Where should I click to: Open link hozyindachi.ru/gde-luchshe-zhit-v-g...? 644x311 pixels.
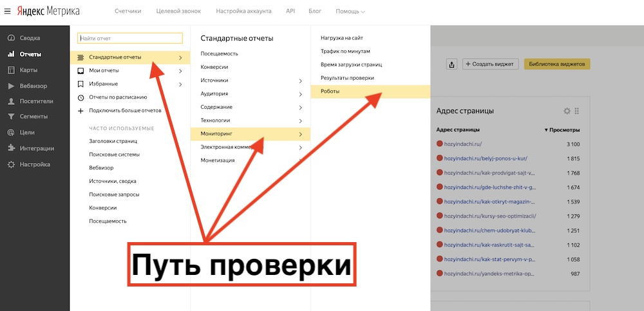coord(490,187)
